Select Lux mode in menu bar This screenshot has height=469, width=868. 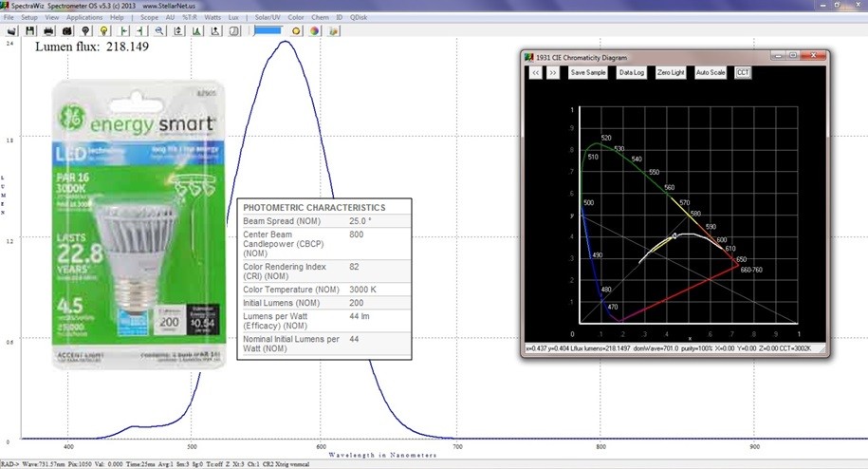point(233,17)
